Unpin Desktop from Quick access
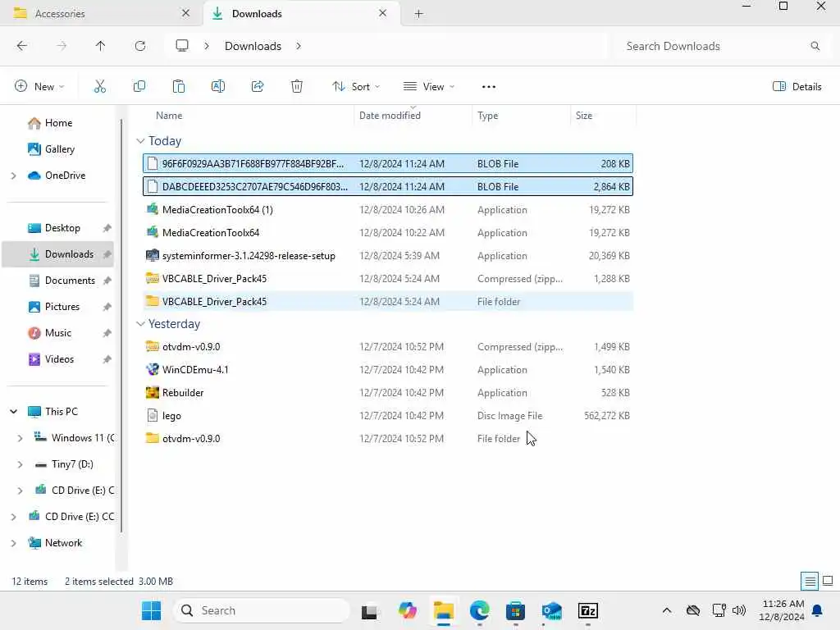Screen dimensions: 840x630 107,228
